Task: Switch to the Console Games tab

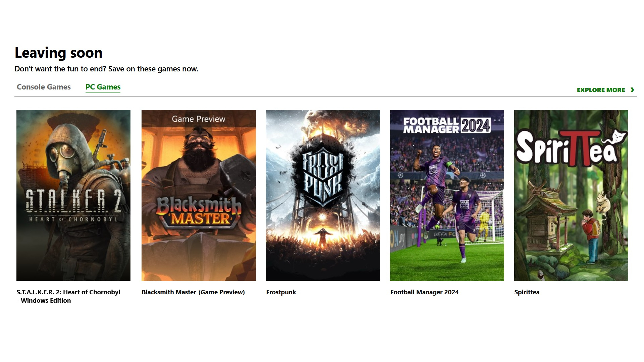Action: click(44, 87)
